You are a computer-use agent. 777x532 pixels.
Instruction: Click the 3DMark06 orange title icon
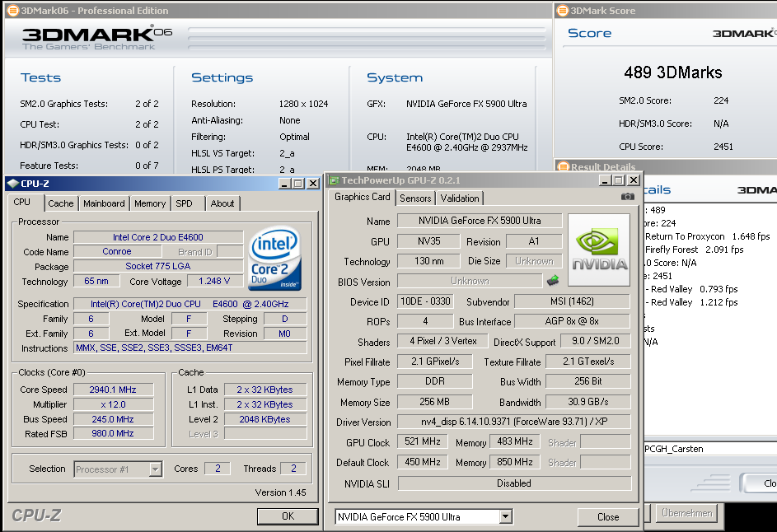pyautogui.click(x=13, y=11)
